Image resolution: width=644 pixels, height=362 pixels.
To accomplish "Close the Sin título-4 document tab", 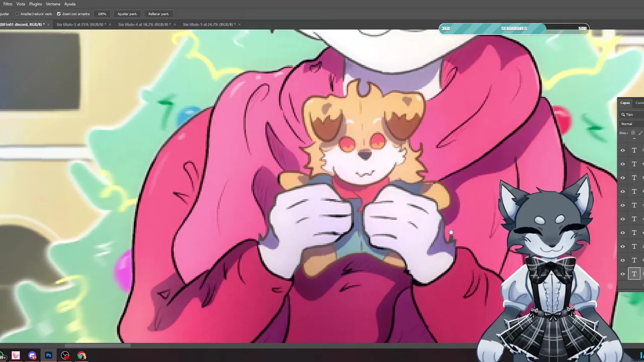I will 175,24.
